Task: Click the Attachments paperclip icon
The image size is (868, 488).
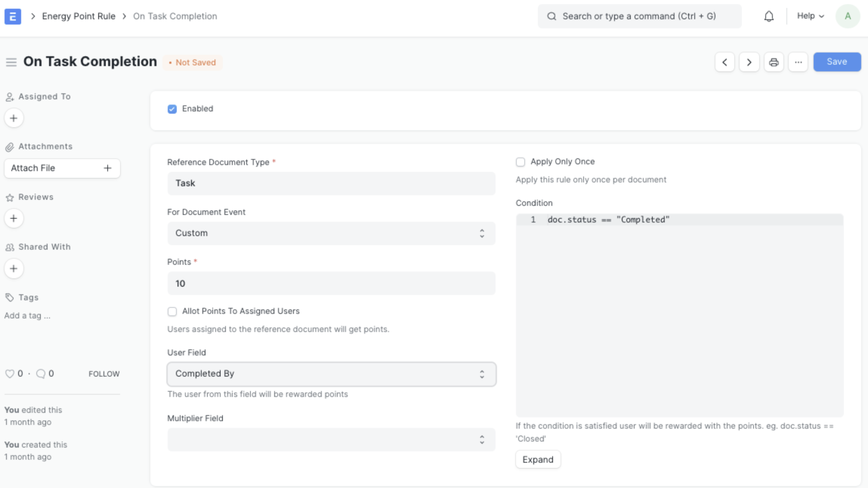Action: [x=10, y=147]
